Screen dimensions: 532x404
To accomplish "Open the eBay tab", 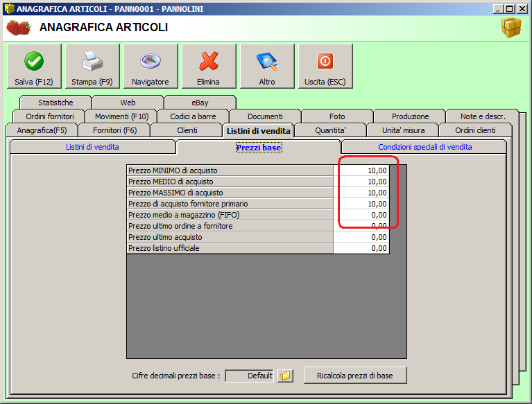I will (x=200, y=103).
